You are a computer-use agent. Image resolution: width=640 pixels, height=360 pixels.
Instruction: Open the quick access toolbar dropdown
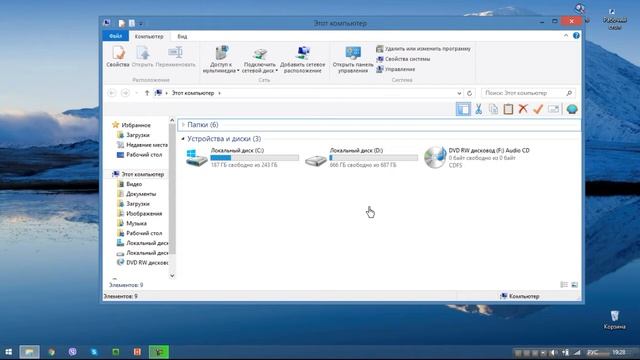tap(141, 24)
